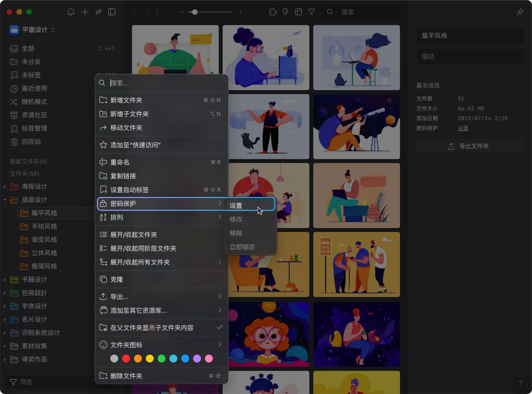Viewport: 532px width, 394px height.
Task: Click the context menu 搜索... field
Action: [162, 83]
